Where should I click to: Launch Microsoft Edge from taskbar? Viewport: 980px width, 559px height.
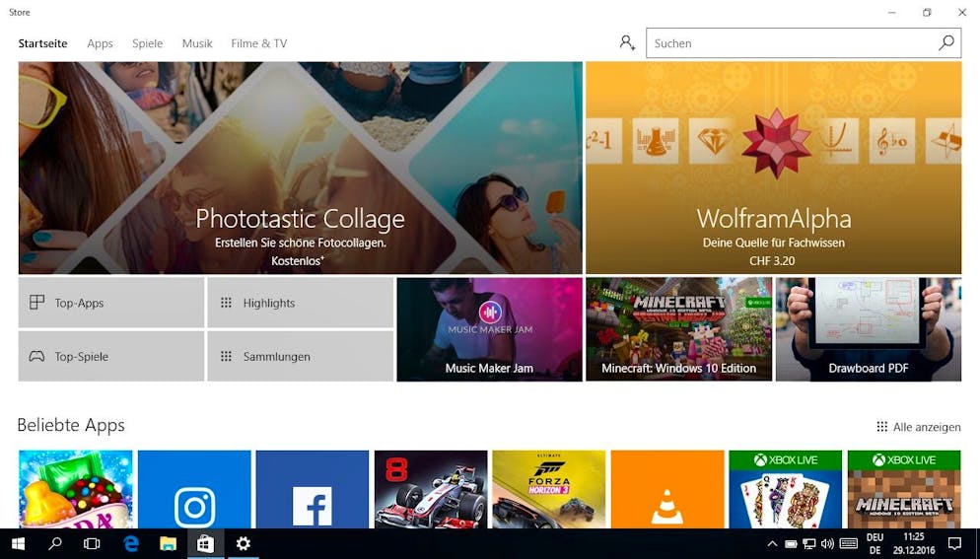click(x=130, y=544)
